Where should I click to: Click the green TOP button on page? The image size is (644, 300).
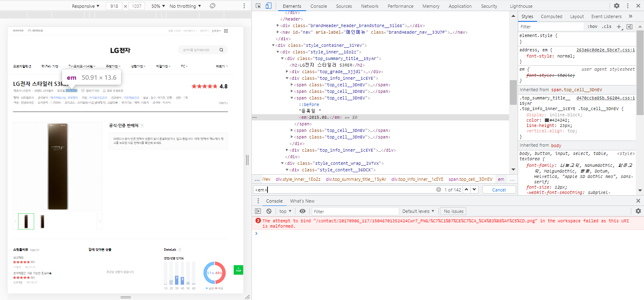(x=238, y=270)
